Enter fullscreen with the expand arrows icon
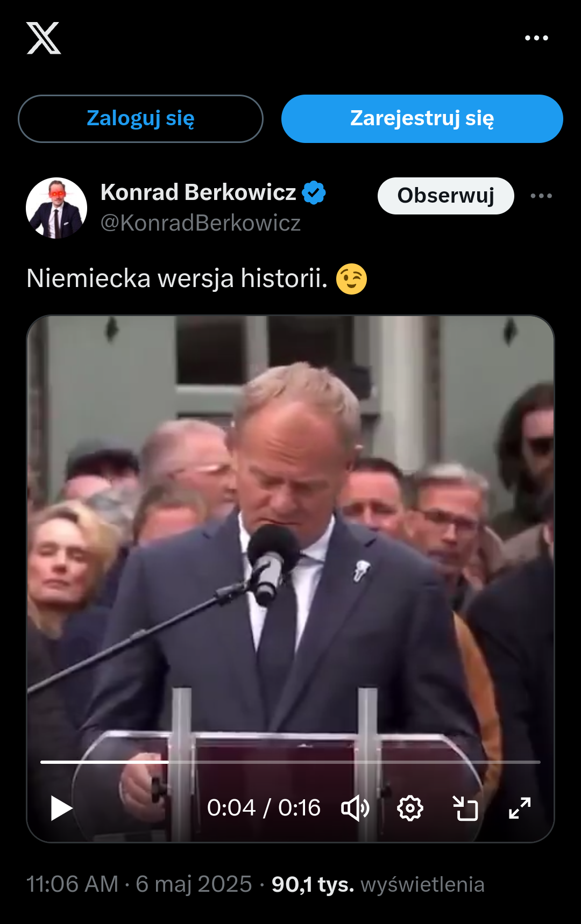581x924 pixels. [520, 808]
